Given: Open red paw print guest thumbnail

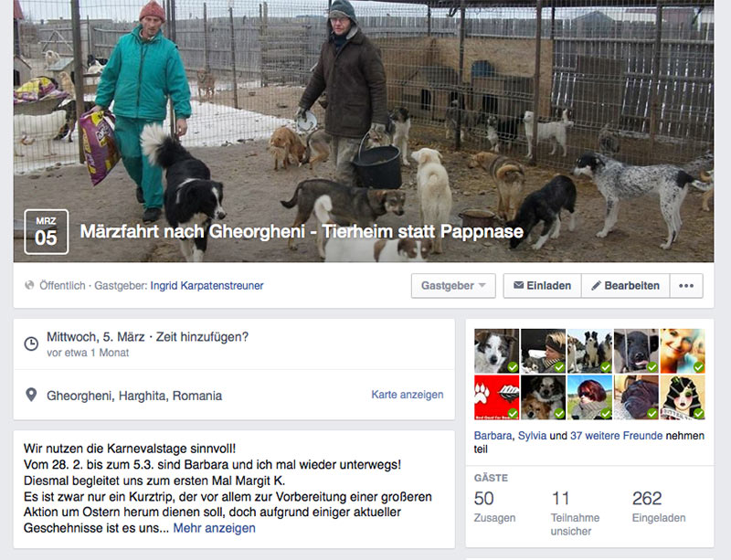Looking at the screenshot, I should tap(496, 397).
